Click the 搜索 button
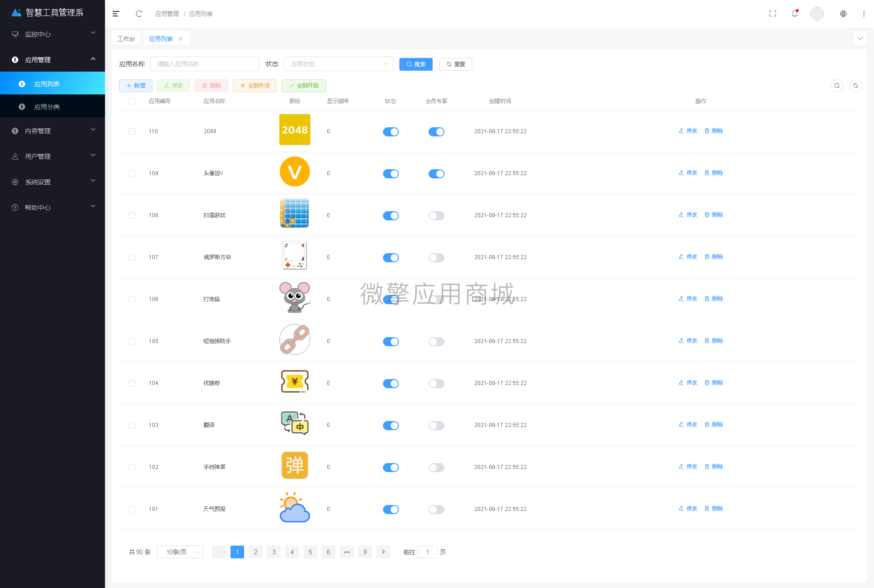874x588 pixels. pos(416,64)
